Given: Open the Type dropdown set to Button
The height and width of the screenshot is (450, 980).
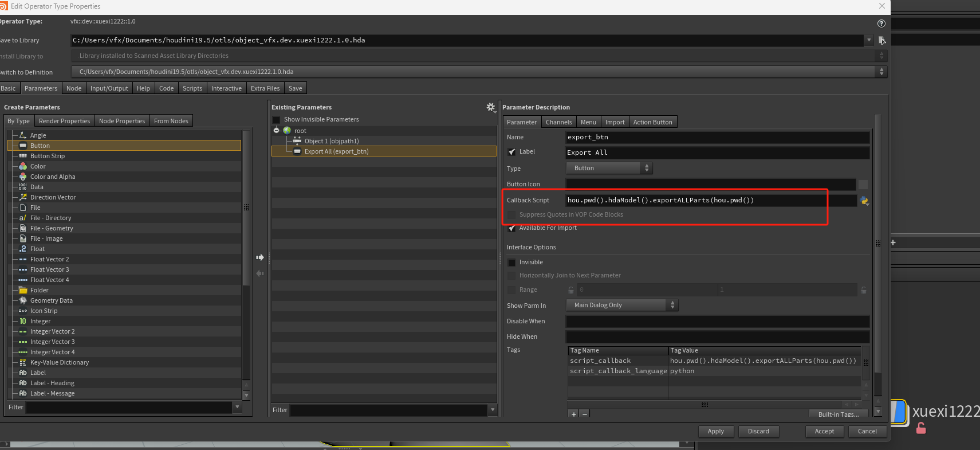Looking at the screenshot, I should coord(609,168).
